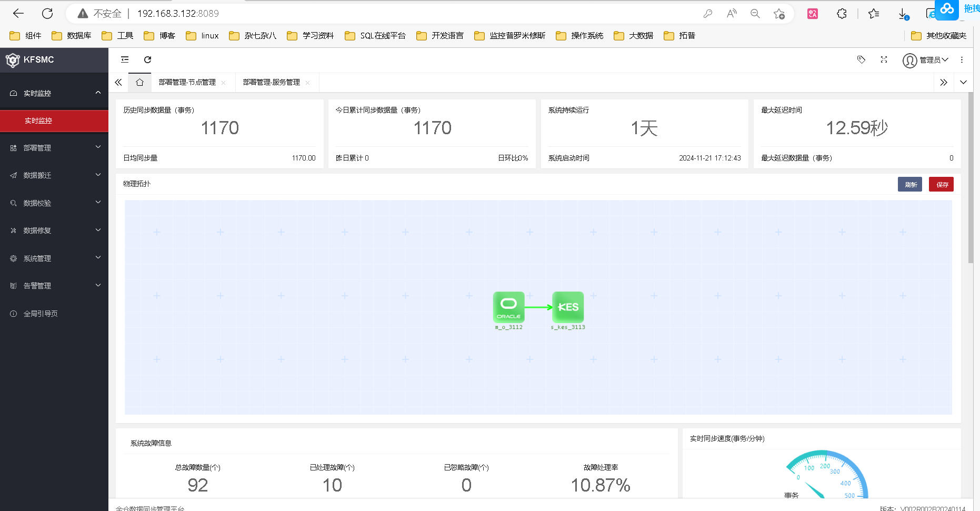Open the three-dot more options menu
This screenshot has height=511, width=980.
click(x=962, y=59)
